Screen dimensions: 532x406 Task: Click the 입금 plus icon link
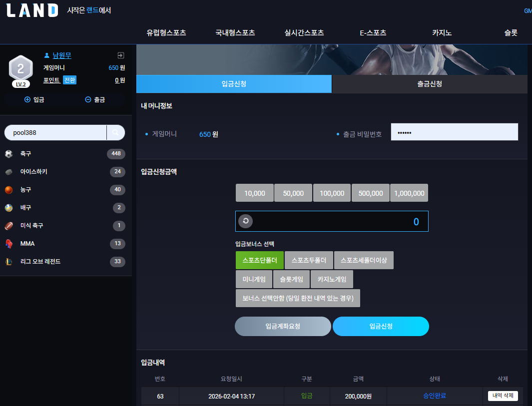(x=34, y=100)
